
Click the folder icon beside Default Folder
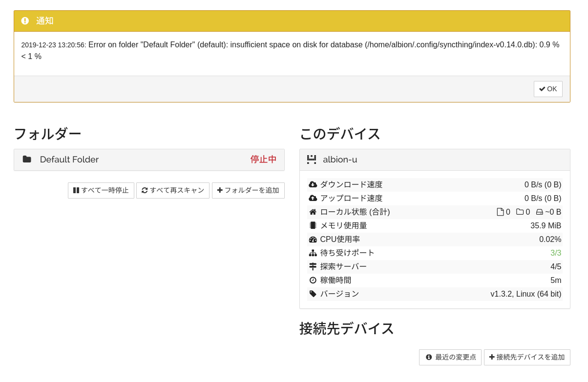coord(27,160)
